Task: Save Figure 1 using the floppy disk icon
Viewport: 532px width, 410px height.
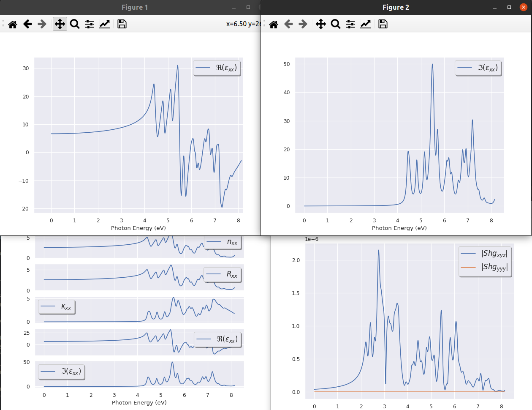Action: 122,24
